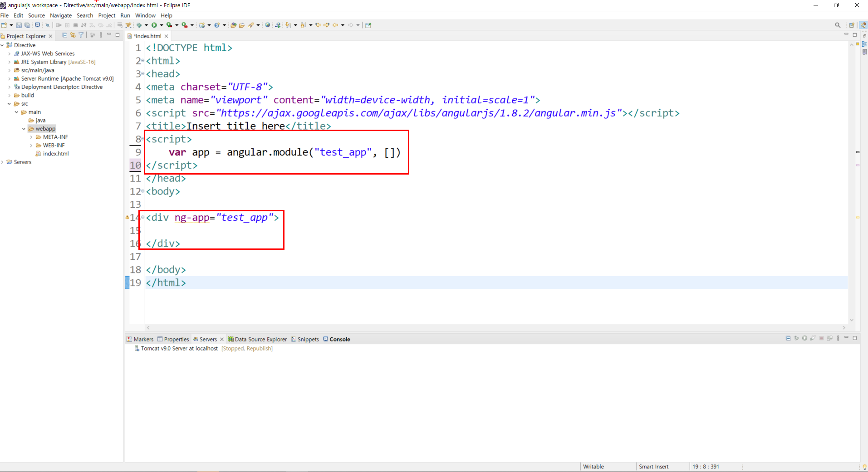This screenshot has width=868, height=472.
Task: Click the Back navigation arrow
Action: pyautogui.click(x=335, y=25)
